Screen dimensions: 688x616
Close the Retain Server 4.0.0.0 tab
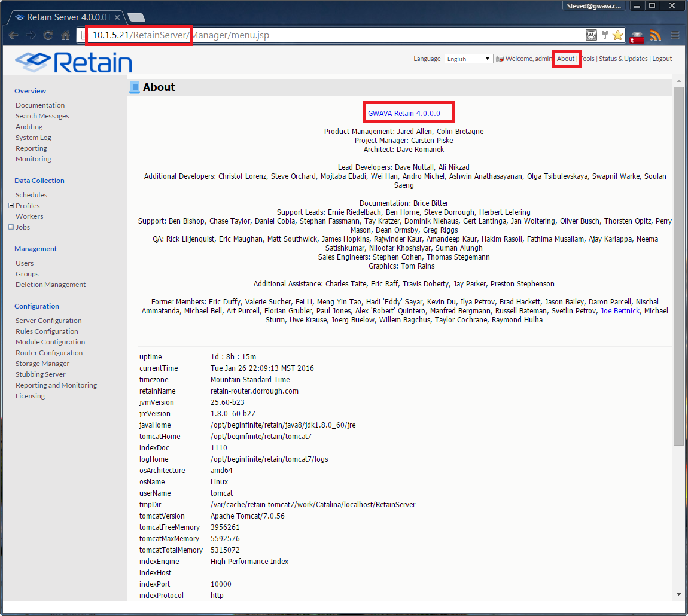tap(117, 17)
